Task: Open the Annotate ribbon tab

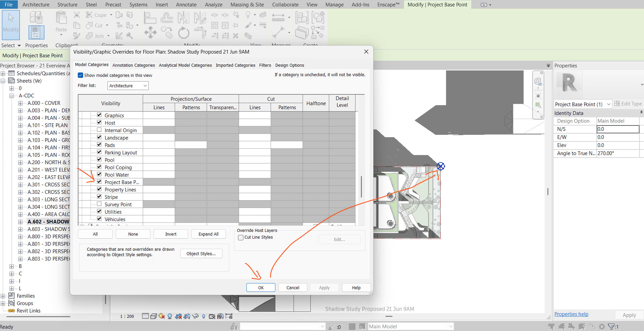Action: click(x=186, y=4)
